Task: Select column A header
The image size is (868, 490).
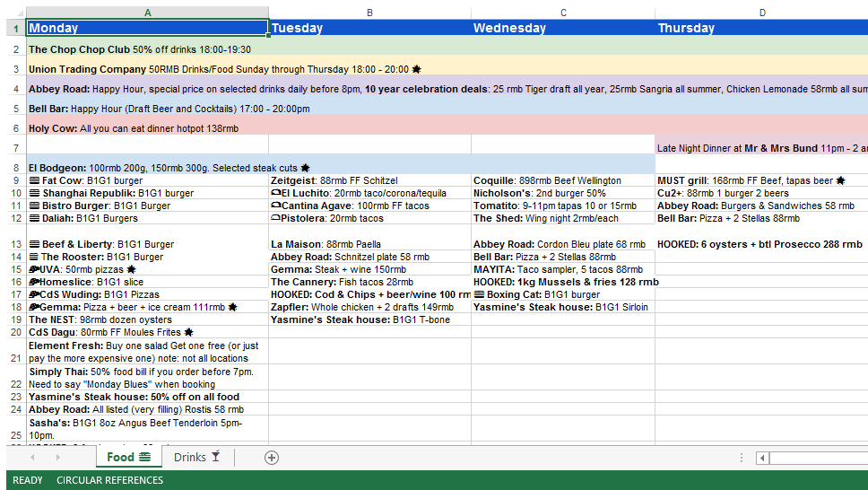Action: [x=147, y=13]
